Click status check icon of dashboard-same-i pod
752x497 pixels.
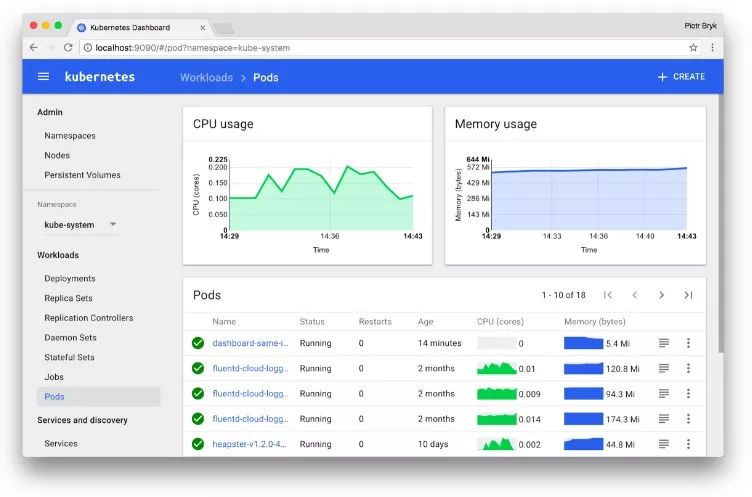[x=198, y=343]
